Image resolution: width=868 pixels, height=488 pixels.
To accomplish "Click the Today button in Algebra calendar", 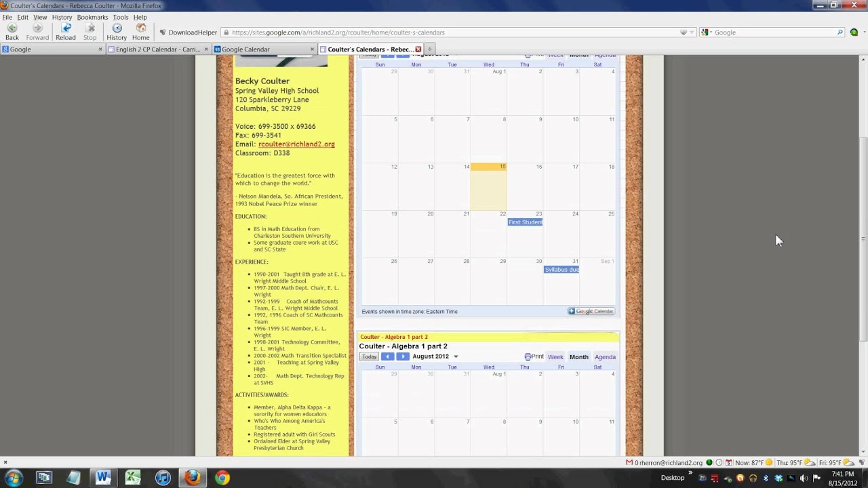I will pyautogui.click(x=369, y=357).
